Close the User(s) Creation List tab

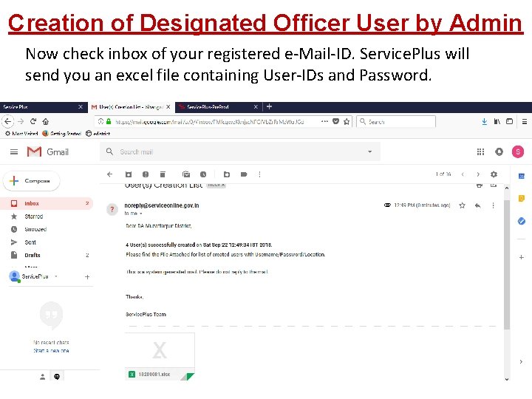point(168,107)
